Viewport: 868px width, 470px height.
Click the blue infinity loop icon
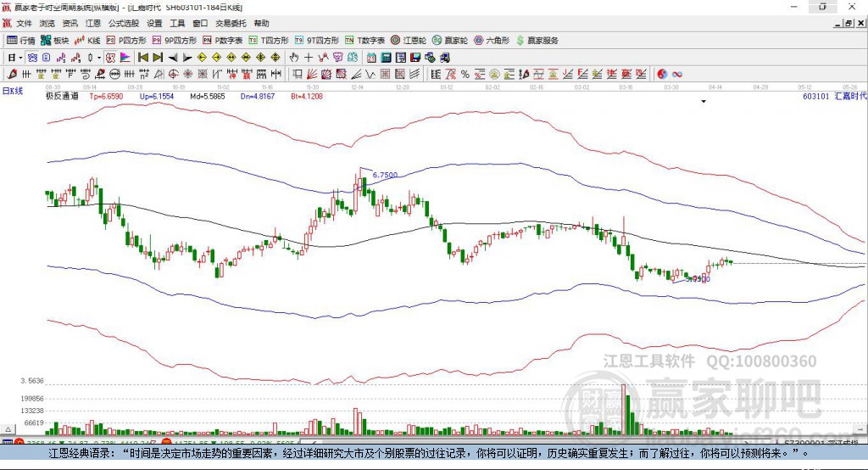pos(677,75)
